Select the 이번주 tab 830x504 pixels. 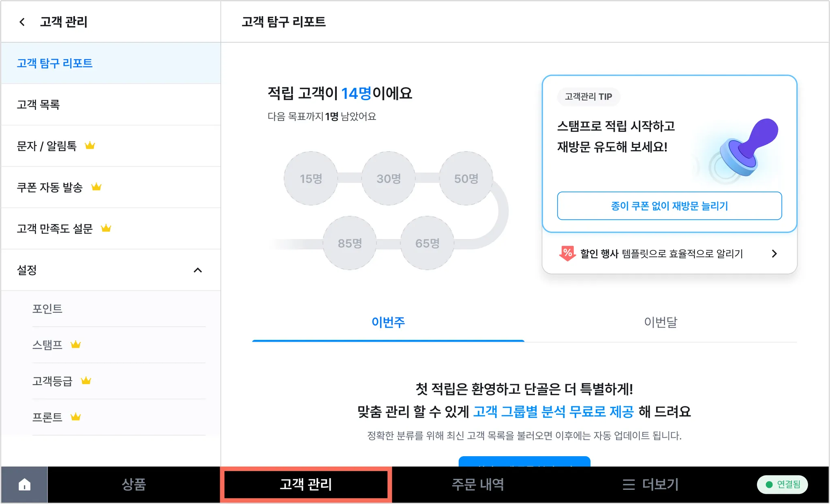coord(388,322)
